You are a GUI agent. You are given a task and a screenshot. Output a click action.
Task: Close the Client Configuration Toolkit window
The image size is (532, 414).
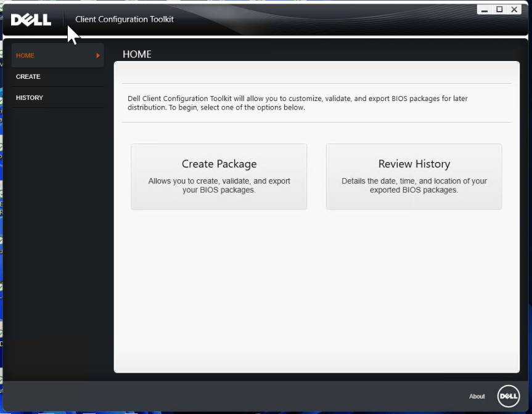point(514,9)
